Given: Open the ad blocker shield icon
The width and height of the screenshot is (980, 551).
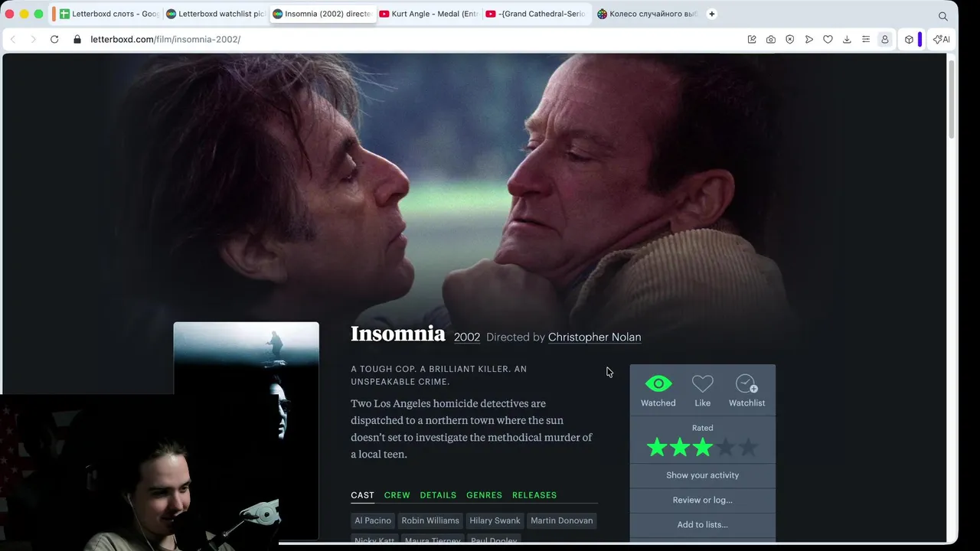Looking at the screenshot, I should (x=790, y=39).
